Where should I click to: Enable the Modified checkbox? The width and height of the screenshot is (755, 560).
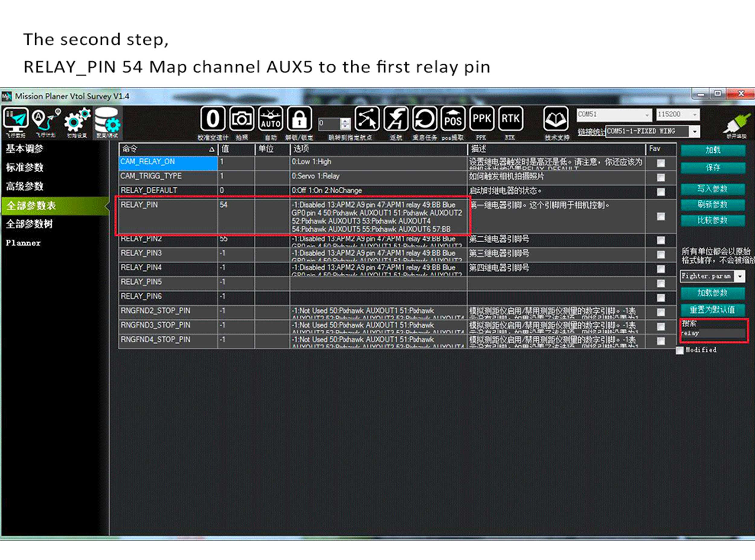tap(679, 350)
